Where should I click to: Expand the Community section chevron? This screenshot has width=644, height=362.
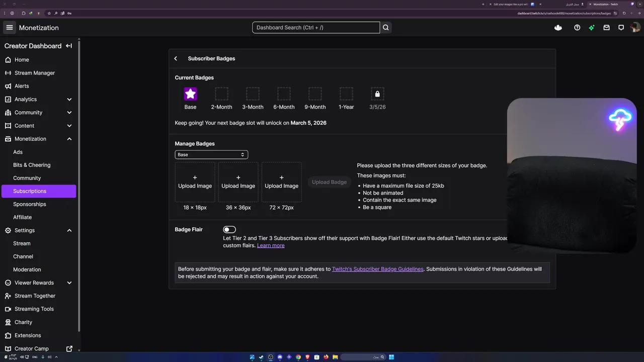click(x=69, y=113)
